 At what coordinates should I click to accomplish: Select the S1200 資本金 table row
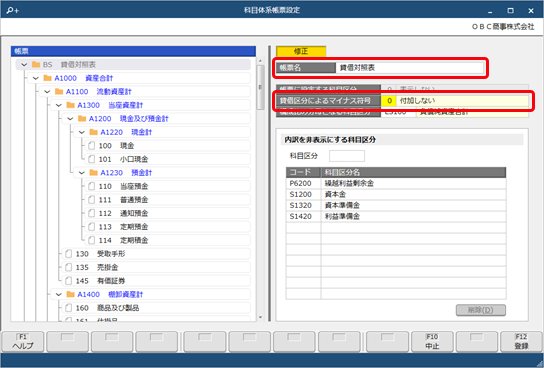(396, 195)
